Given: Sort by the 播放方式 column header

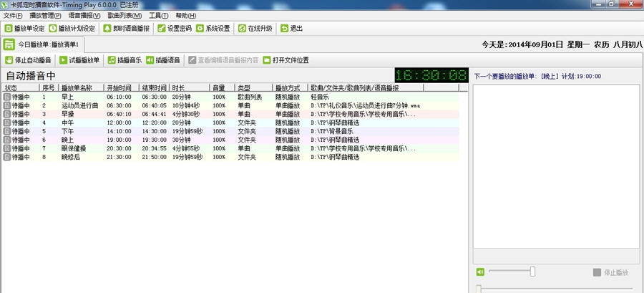Looking at the screenshot, I should coord(290,88).
